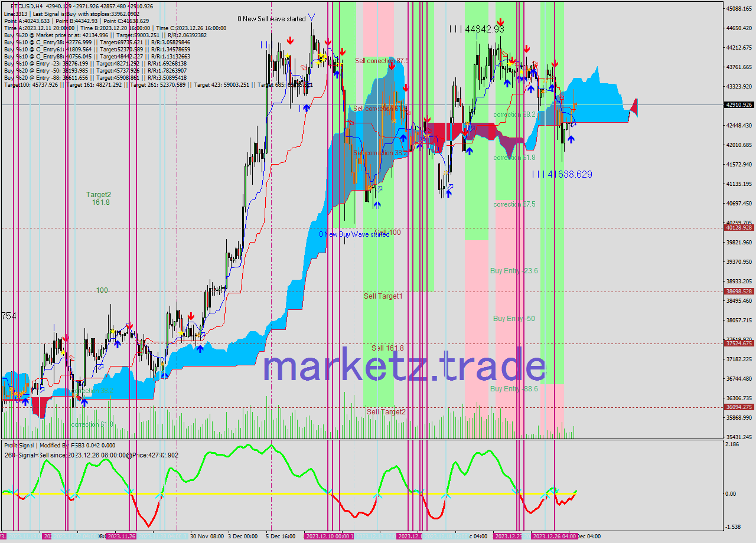Click the 39821.960 price axis value
This screenshot has width=756, height=543.
[x=739, y=243]
